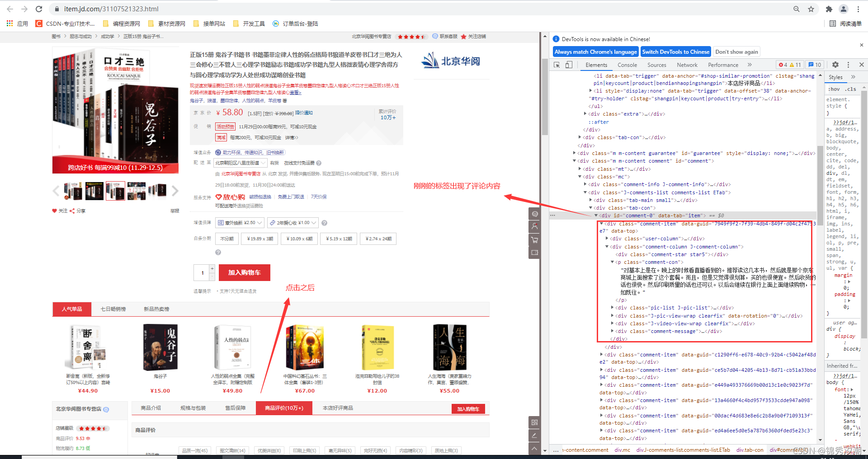The image size is (868, 459).
Task: Activate DevTools inspect element picker
Action: pos(557,65)
